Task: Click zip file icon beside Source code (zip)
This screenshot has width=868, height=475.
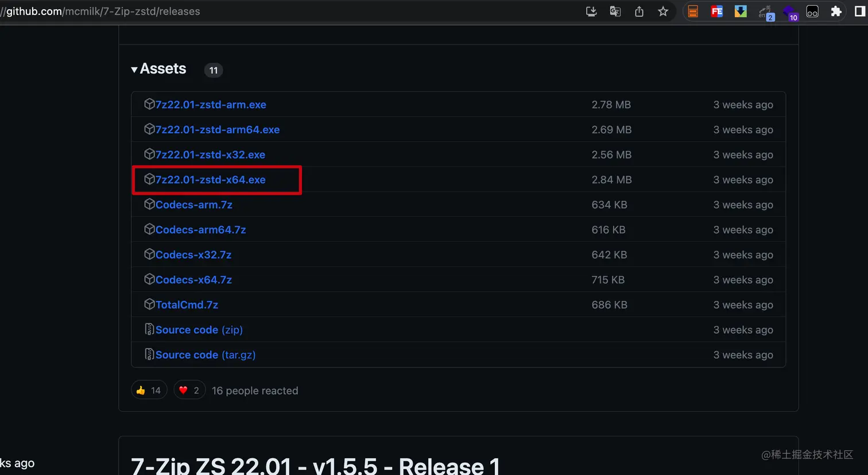Action: (149, 329)
